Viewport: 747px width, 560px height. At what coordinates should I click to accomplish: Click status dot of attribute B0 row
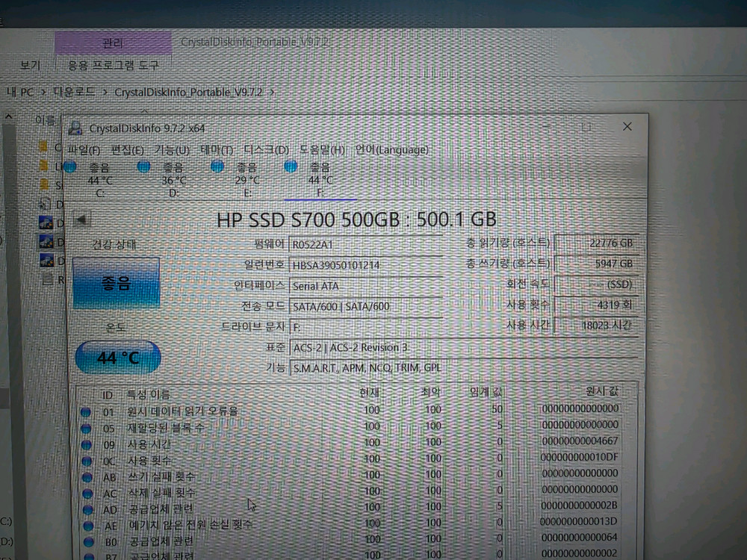point(89,542)
